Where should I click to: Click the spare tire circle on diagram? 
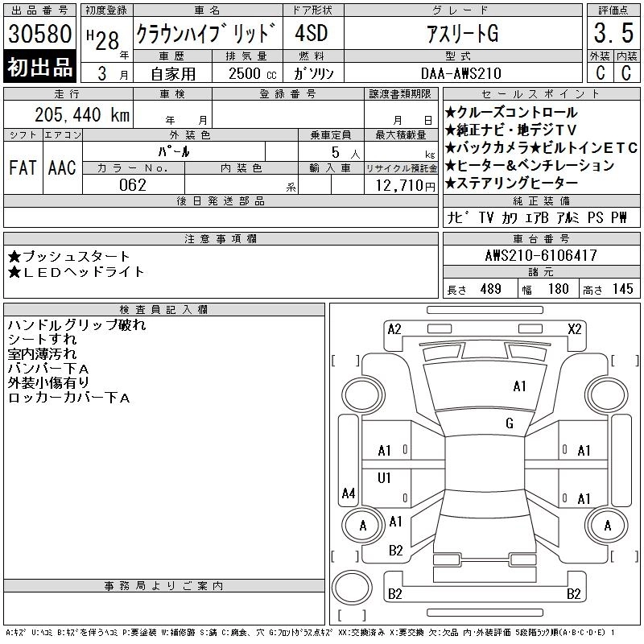[352, 588]
